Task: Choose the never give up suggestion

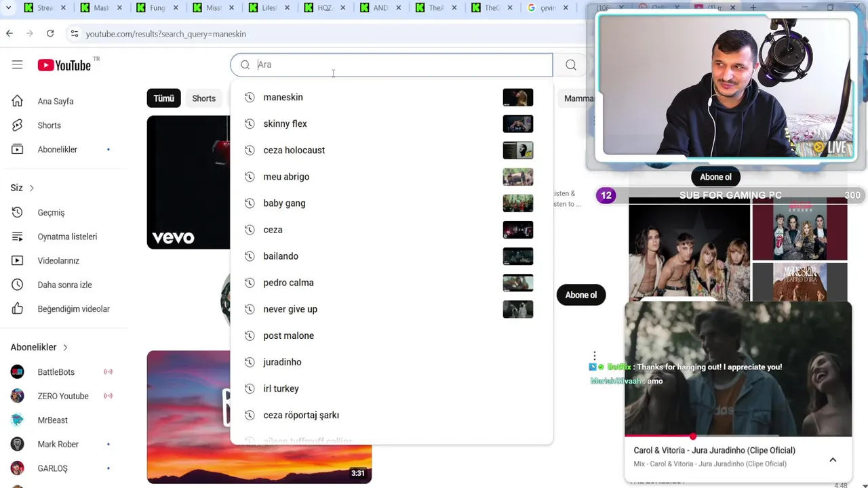Action: [x=391, y=309]
